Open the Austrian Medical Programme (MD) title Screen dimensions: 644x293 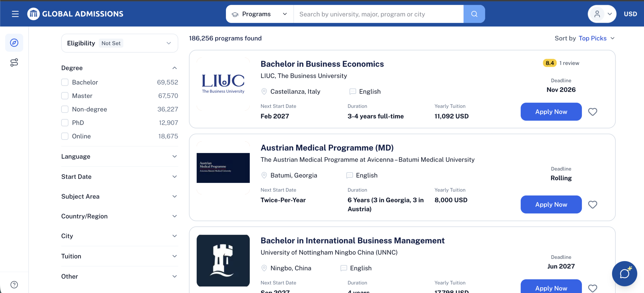327,148
